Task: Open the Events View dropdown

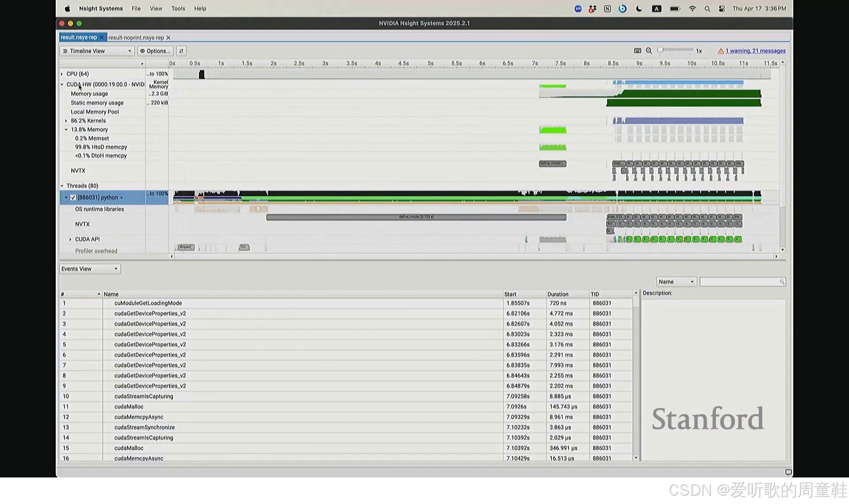Action: pos(90,269)
